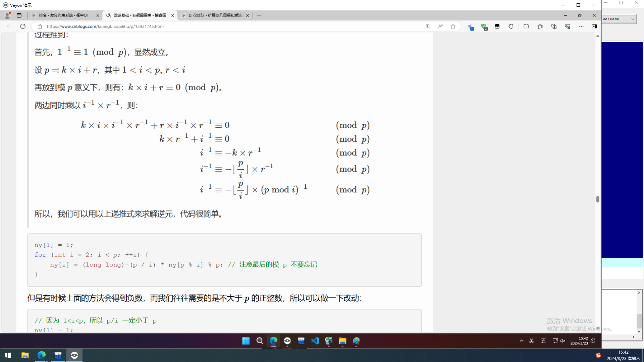Image resolution: width=644 pixels, height=362 pixels.
Task: Open split screen view icon
Action: [x=526, y=26]
